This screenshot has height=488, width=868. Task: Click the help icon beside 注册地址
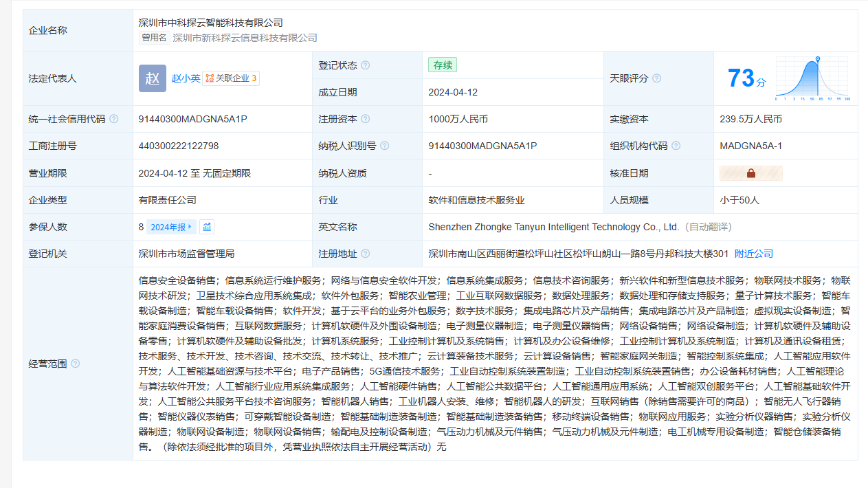click(365, 254)
